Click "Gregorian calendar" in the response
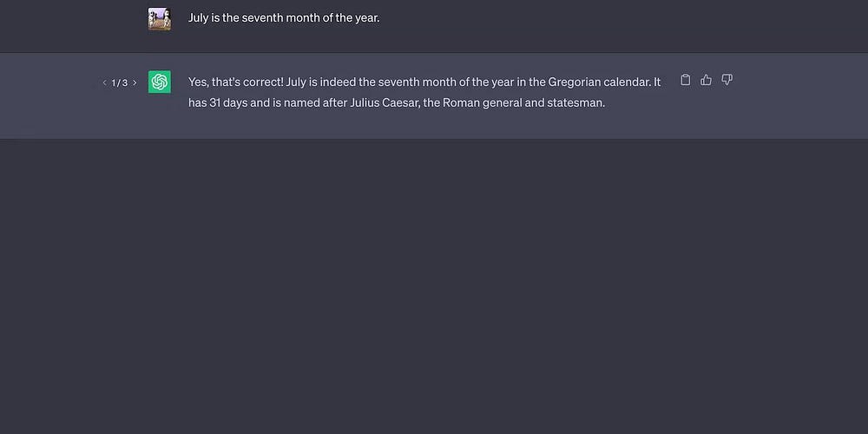 595,82
